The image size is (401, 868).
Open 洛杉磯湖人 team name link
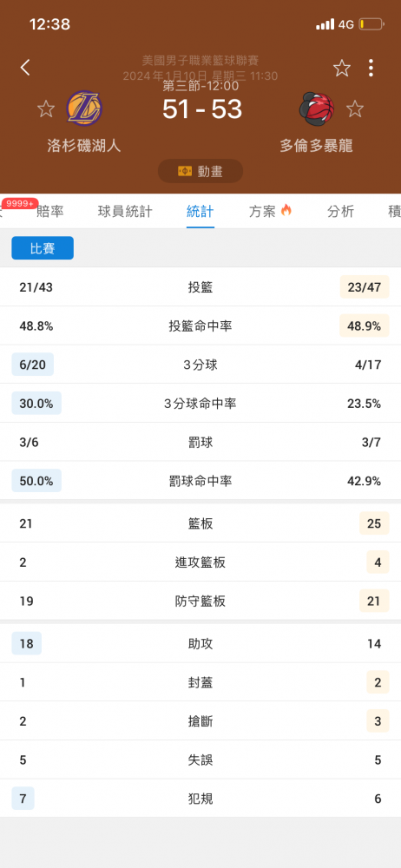[x=84, y=146]
